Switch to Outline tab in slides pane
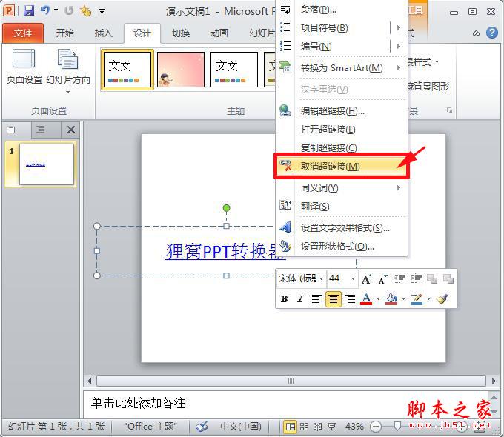 [x=41, y=130]
